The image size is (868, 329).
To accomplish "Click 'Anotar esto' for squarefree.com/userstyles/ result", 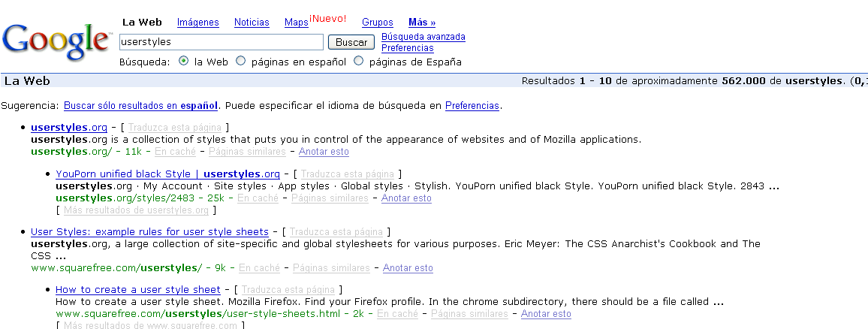I will pyautogui.click(x=408, y=267).
